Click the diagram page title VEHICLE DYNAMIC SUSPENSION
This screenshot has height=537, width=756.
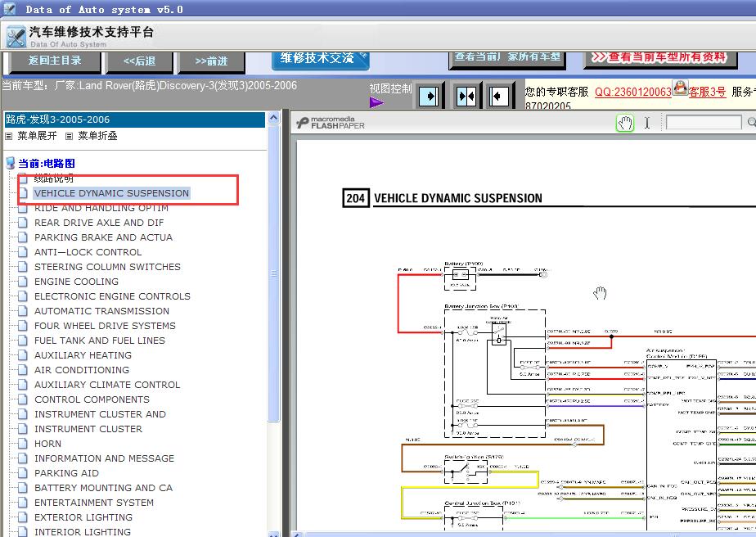tap(457, 198)
